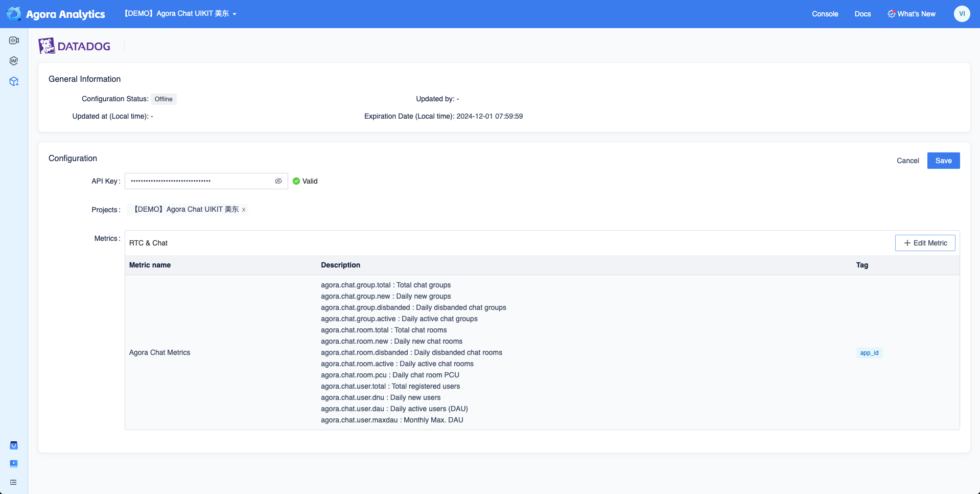Click expiration date 2024-12-01 07:59:59

(x=489, y=116)
